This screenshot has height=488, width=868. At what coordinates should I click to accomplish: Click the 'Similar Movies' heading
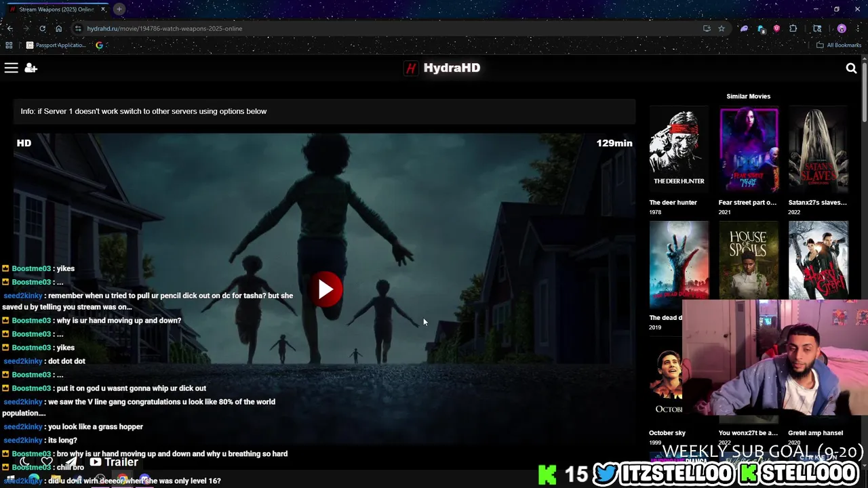tap(748, 96)
